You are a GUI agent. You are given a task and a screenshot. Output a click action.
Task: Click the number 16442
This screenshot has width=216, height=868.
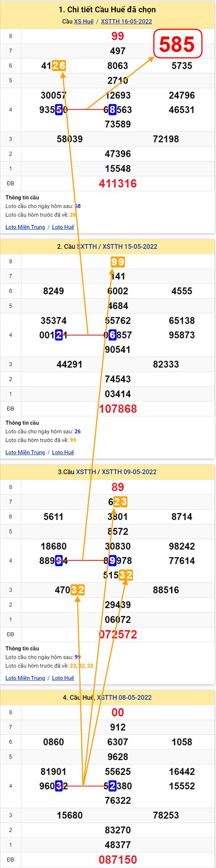tap(182, 772)
